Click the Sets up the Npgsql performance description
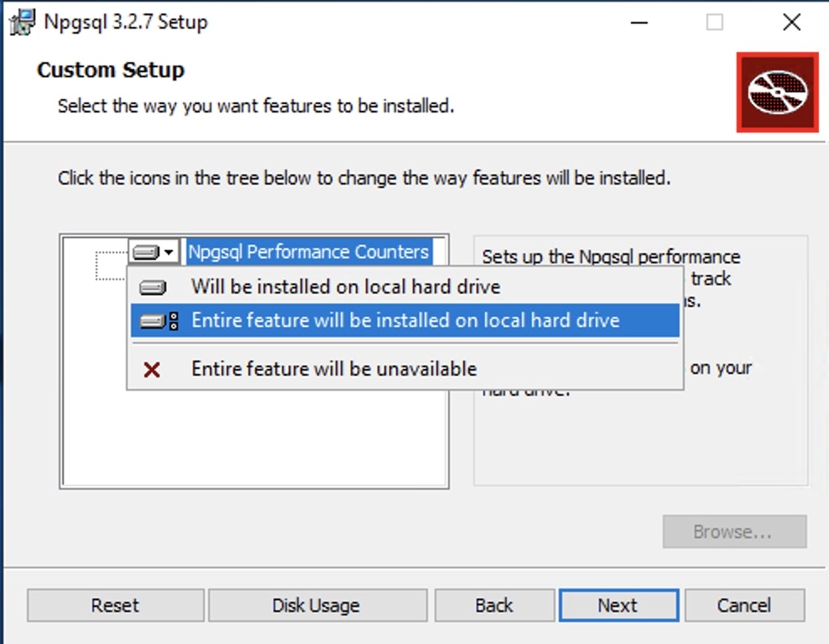Image resolution: width=829 pixels, height=644 pixels. click(x=611, y=257)
